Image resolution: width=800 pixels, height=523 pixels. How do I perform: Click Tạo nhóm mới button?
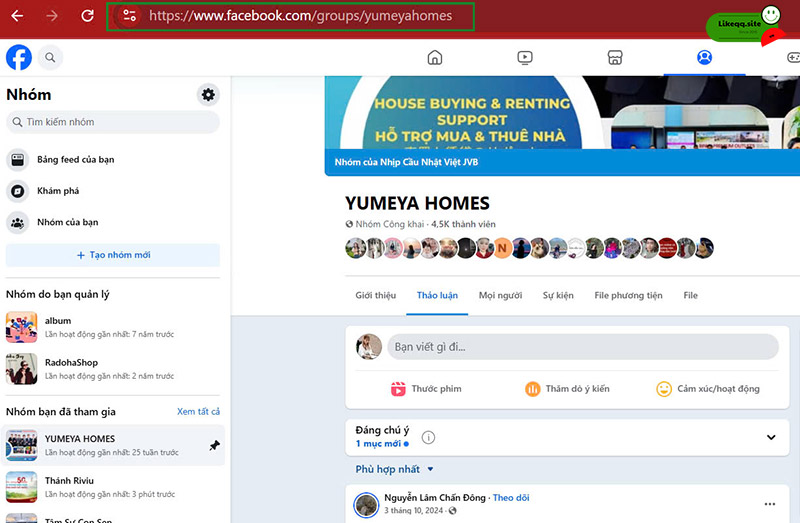click(x=113, y=255)
